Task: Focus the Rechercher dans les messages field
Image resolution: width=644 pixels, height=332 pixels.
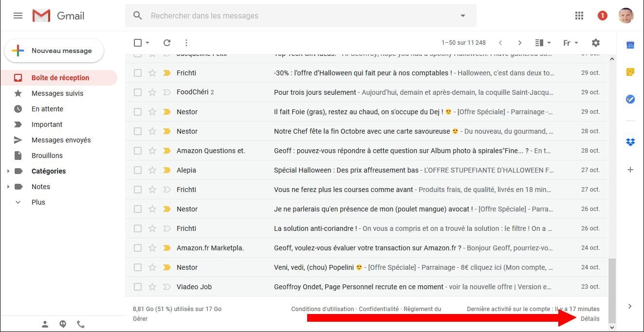Action: click(301, 16)
